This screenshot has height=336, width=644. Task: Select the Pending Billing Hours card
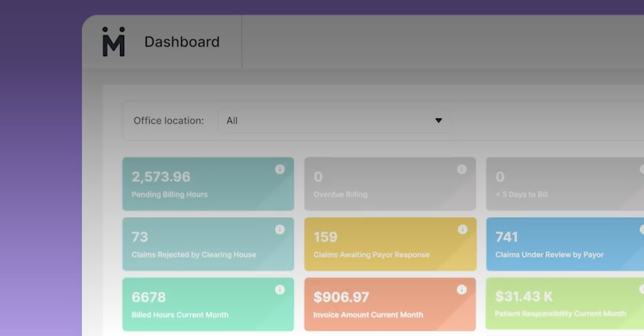click(208, 184)
